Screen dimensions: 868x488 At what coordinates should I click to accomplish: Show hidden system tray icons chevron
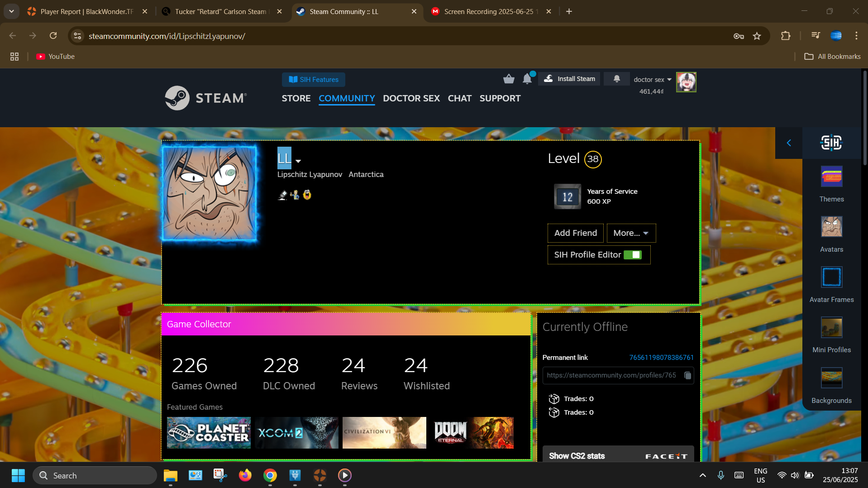click(x=702, y=475)
